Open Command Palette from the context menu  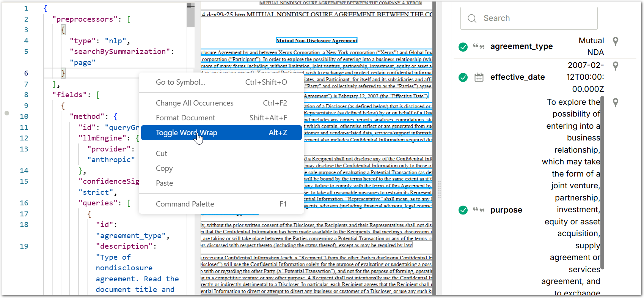point(221,204)
